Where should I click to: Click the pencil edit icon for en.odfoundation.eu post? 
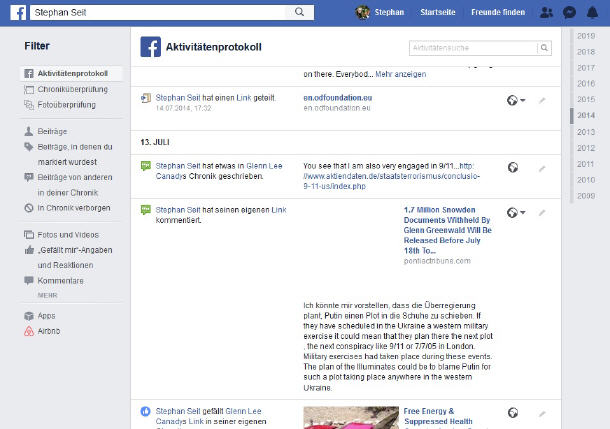coord(542,100)
